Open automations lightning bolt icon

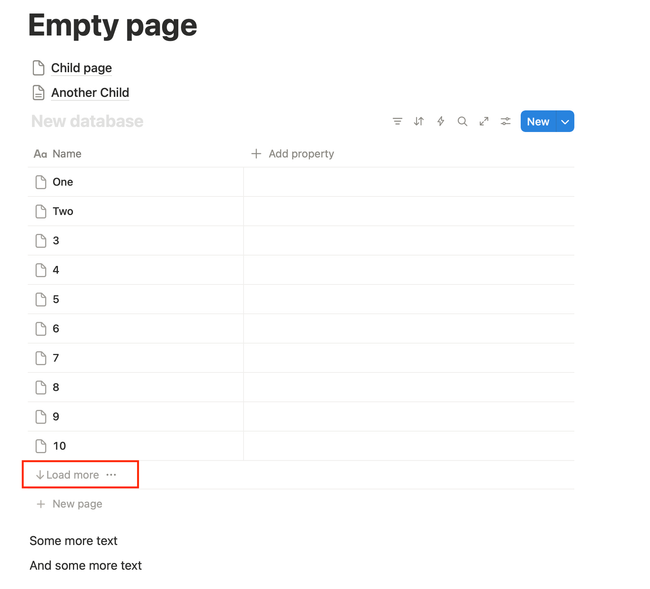click(440, 122)
